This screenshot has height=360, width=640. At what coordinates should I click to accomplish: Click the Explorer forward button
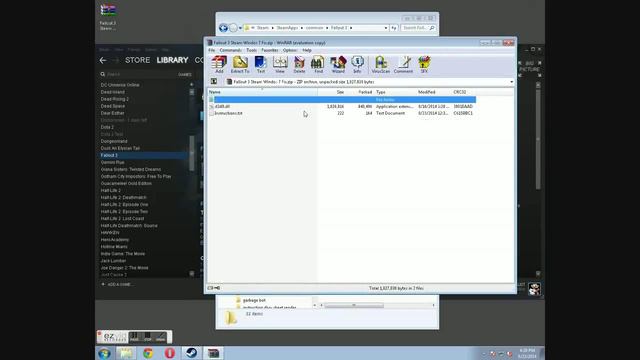tap(233, 28)
